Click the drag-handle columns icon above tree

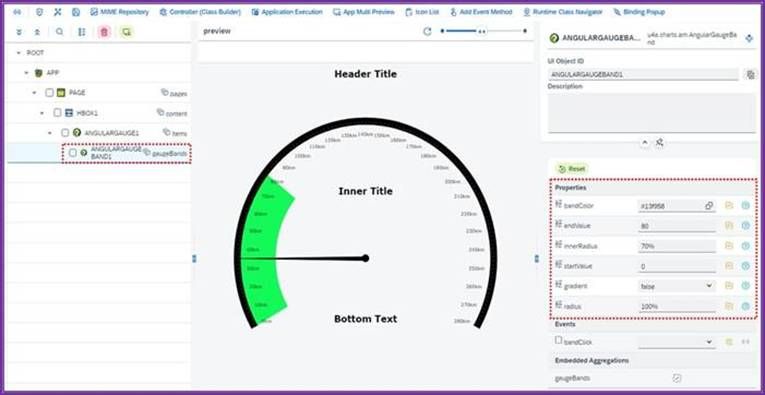point(81,32)
